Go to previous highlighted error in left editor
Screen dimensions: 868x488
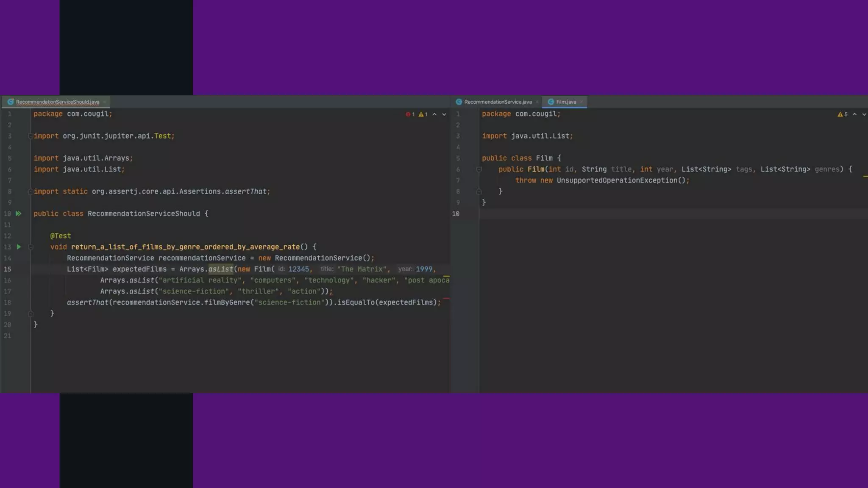pyautogui.click(x=434, y=114)
